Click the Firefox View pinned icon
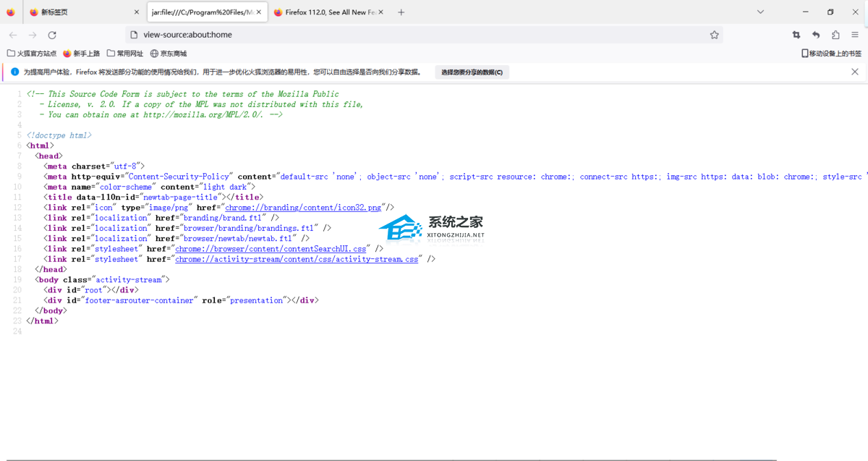 10,12
